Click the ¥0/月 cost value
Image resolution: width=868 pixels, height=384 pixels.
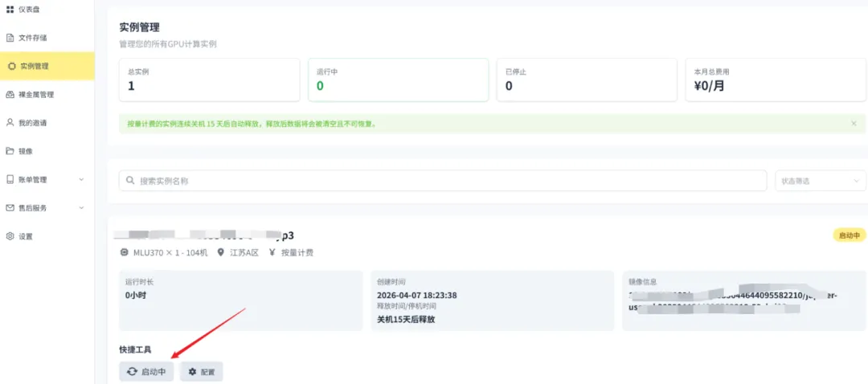click(x=709, y=86)
